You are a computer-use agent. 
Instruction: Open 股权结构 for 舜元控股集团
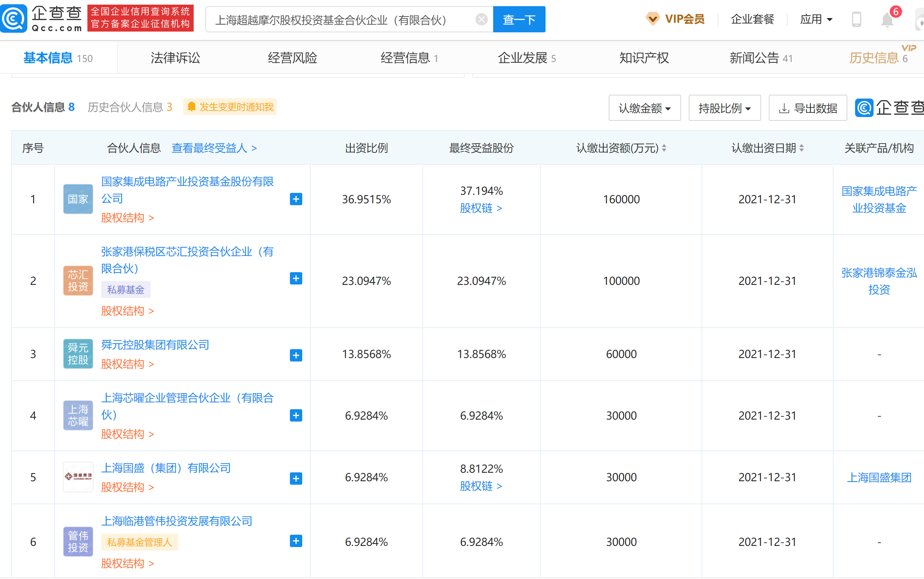pyautogui.click(x=127, y=364)
